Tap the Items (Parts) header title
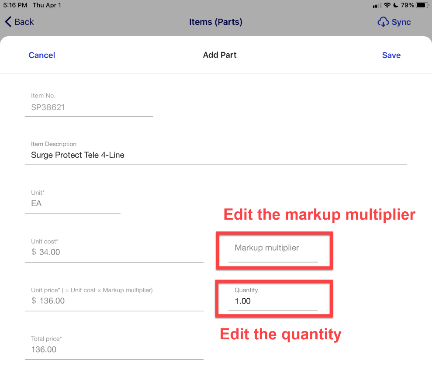 (216, 22)
